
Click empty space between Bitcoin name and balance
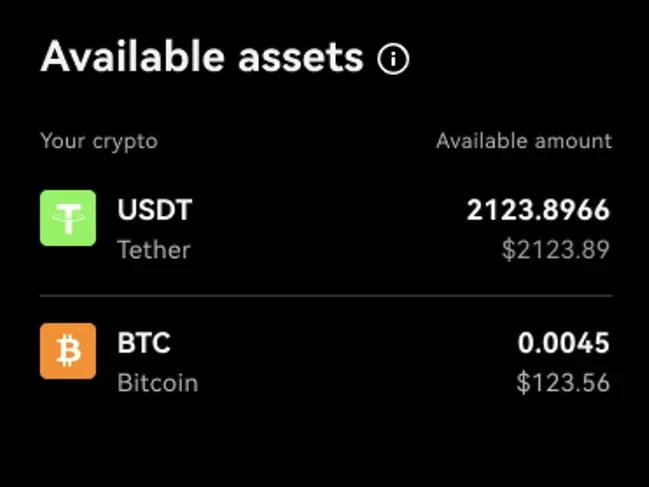pyautogui.click(x=340, y=362)
